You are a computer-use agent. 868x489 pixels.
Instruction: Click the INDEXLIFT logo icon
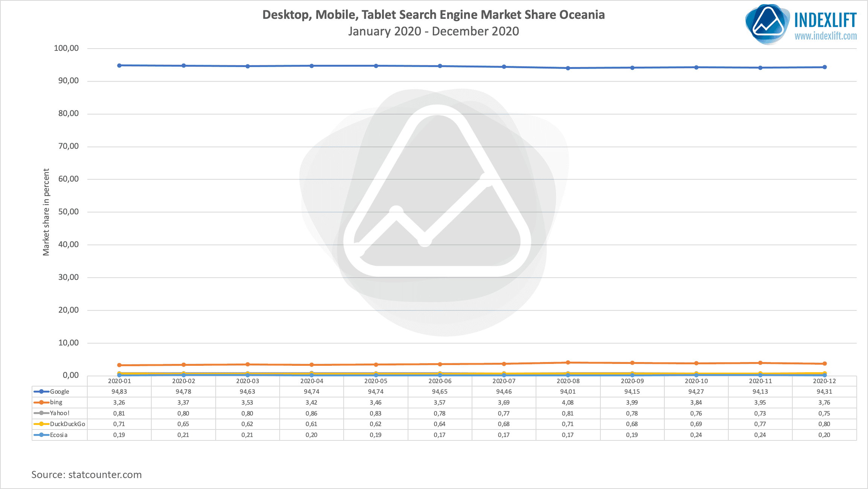767,24
